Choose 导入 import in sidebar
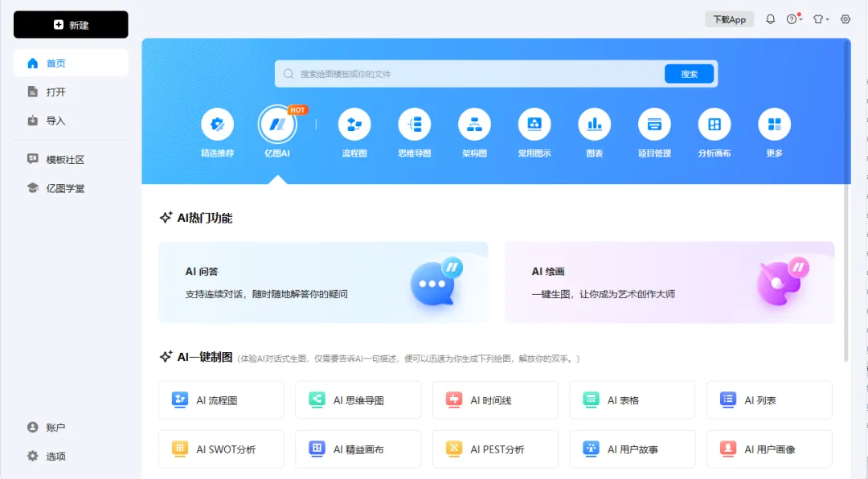Image resolution: width=868 pixels, height=479 pixels. pos(71,121)
